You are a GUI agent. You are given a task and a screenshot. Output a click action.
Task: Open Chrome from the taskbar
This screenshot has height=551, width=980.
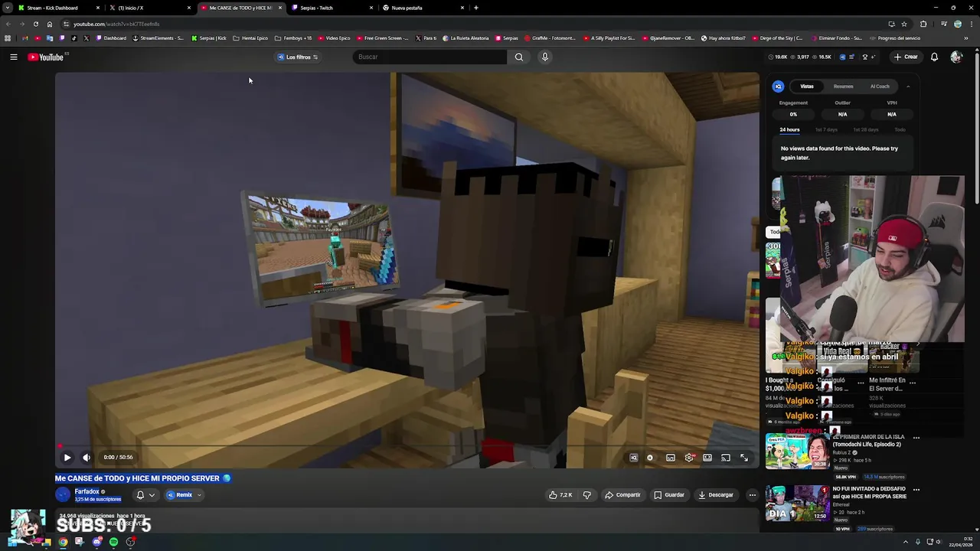coord(63,542)
